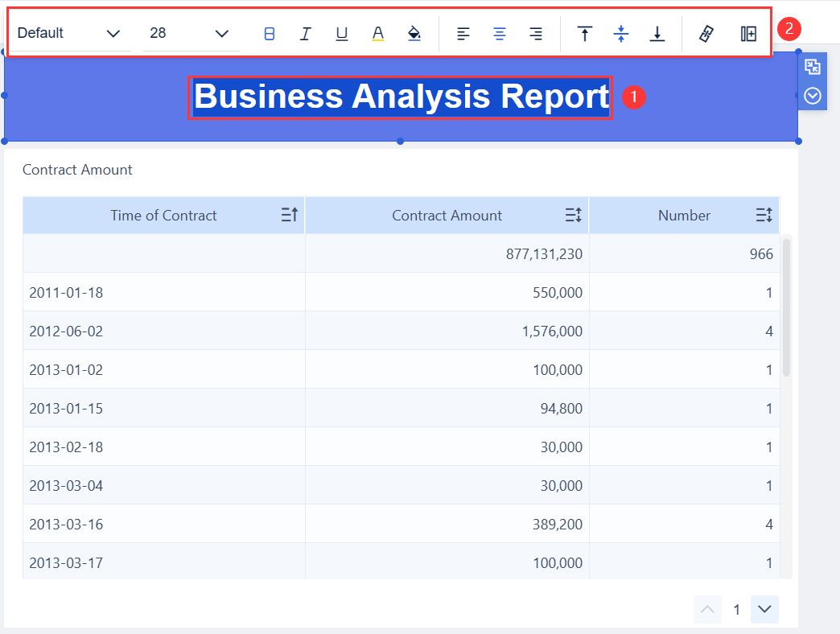This screenshot has width=840, height=634.
Task: Open the font color tool
Action: click(377, 33)
